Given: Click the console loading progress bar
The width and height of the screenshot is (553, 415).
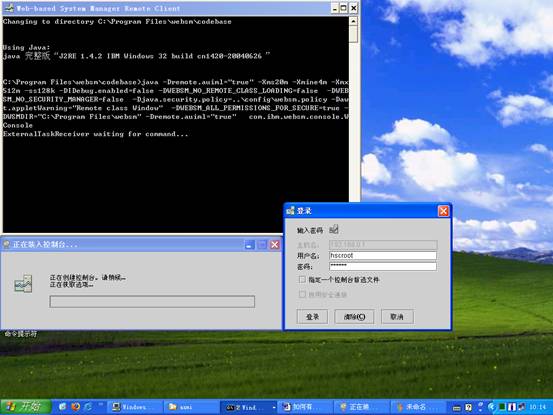Looking at the screenshot, I should (x=152, y=301).
